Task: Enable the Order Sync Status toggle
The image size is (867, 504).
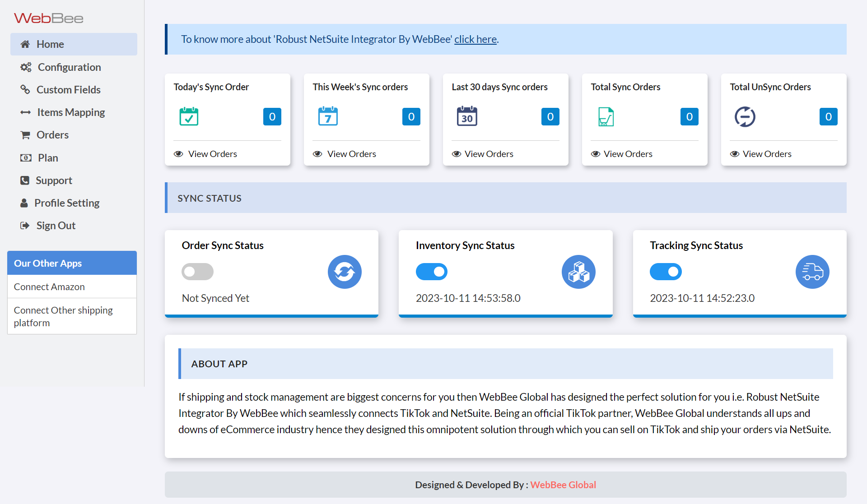Action: [197, 272]
